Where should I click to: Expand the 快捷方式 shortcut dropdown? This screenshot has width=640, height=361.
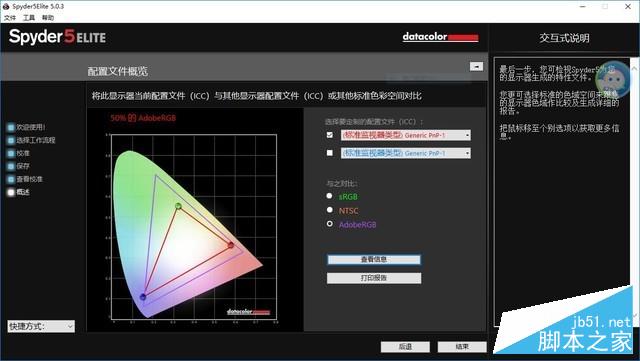click(41, 326)
